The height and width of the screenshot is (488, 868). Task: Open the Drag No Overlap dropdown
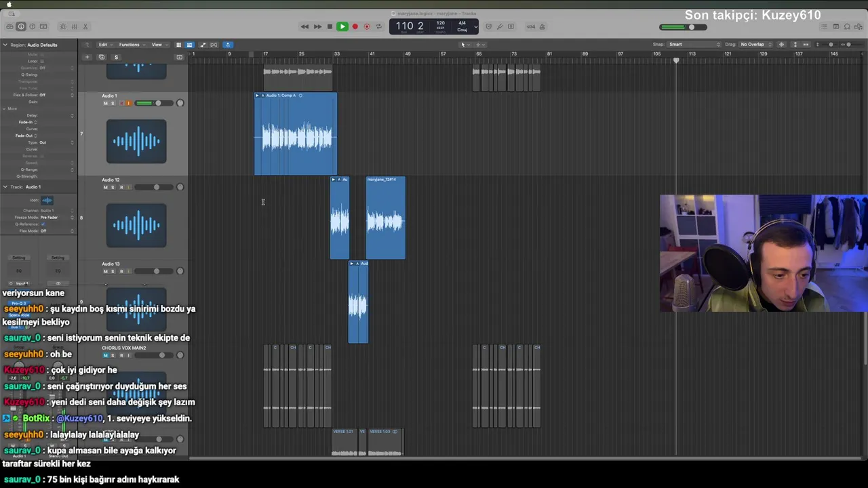pos(756,45)
